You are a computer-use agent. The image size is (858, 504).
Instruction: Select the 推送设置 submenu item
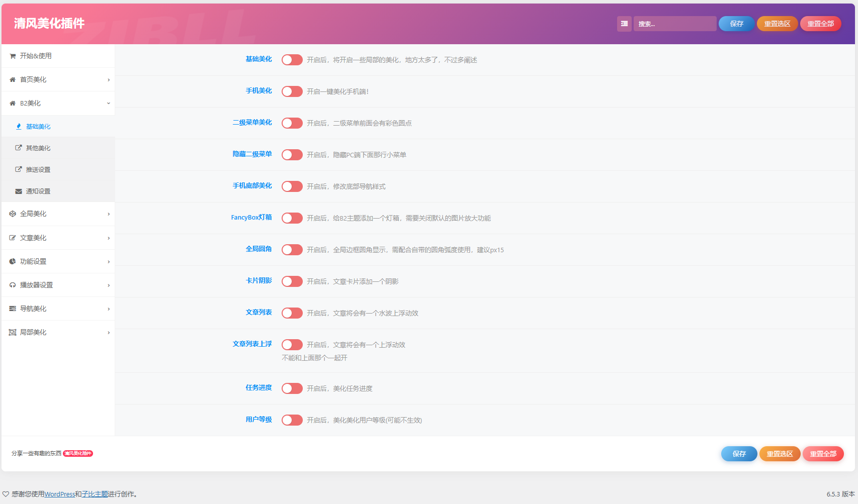[38, 170]
